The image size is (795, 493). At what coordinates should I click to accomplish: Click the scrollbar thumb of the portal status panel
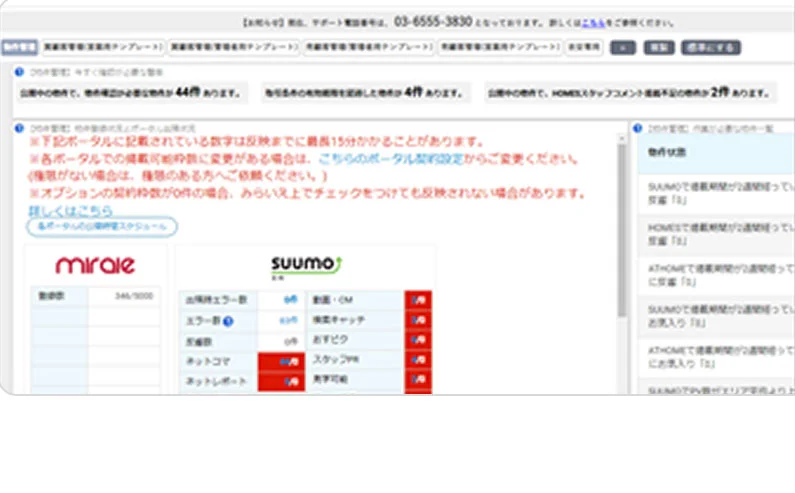click(x=622, y=231)
